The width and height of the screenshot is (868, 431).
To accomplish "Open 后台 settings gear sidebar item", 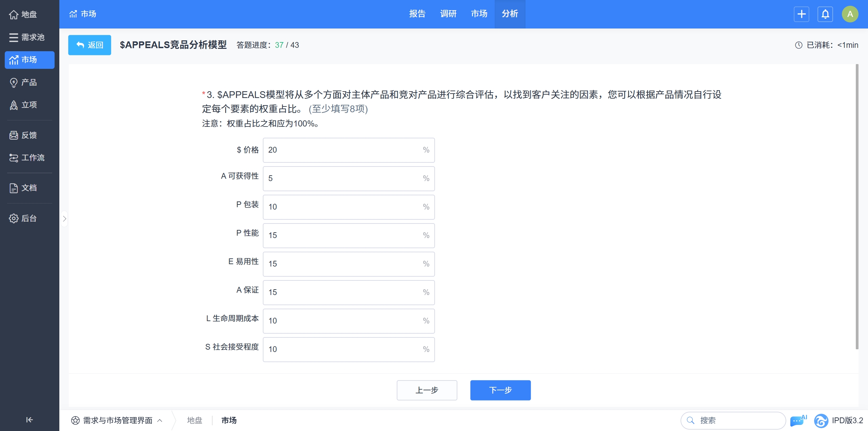I will click(x=23, y=218).
